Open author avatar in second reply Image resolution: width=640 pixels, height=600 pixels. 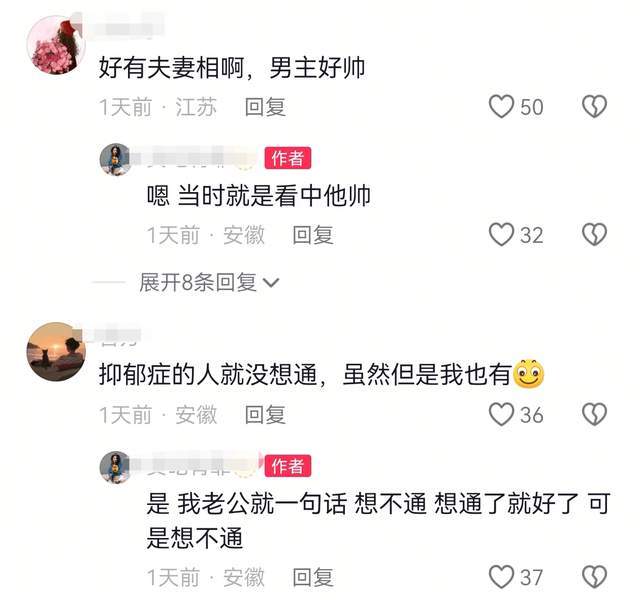coord(116,467)
